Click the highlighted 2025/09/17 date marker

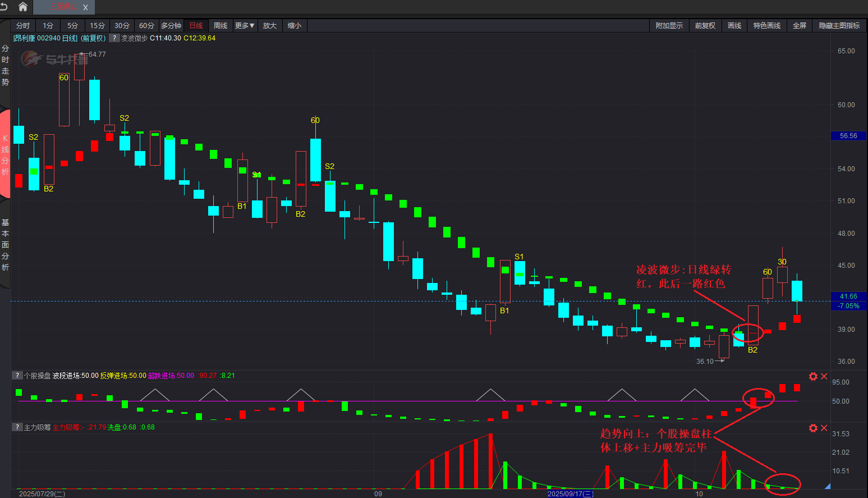[x=570, y=494]
